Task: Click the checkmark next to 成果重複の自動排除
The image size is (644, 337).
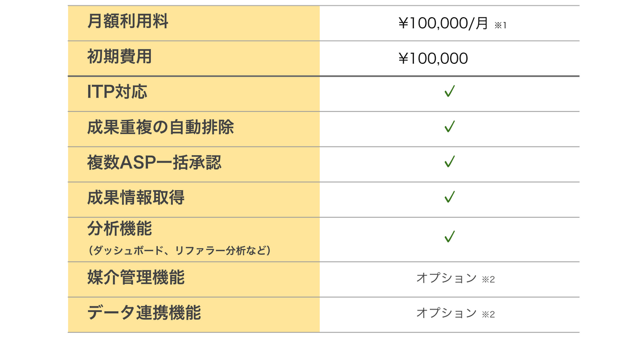Action: tap(450, 127)
